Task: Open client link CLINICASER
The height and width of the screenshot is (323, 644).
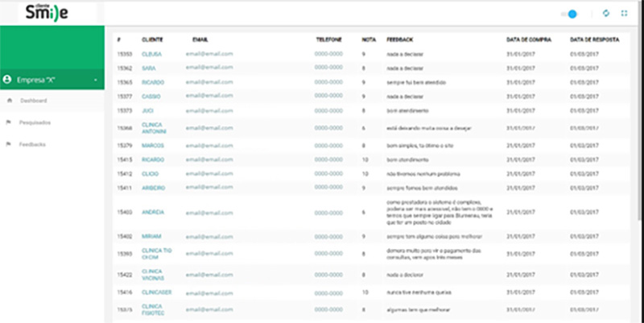Action: 156,292
